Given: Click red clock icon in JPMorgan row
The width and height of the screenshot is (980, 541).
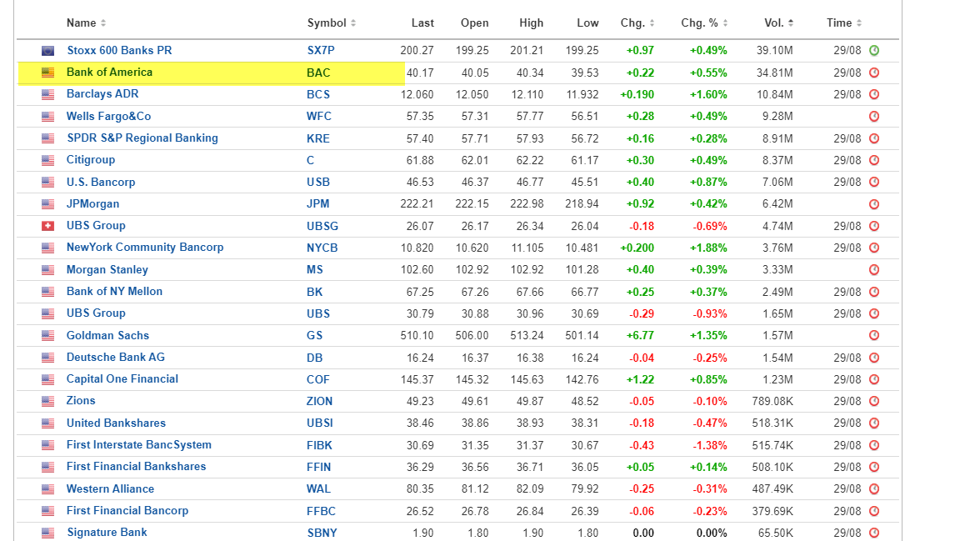Looking at the screenshot, I should pos(874,204).
